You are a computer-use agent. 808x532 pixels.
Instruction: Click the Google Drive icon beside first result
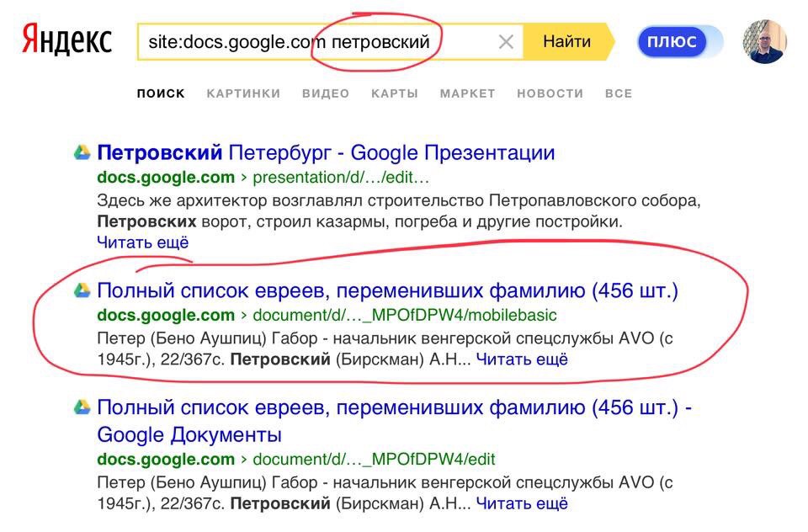click(x=82, y=153)
